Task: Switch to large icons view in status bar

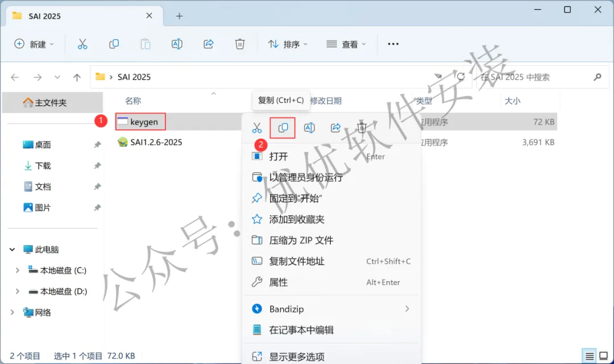Action: click(x=603, y=356)
